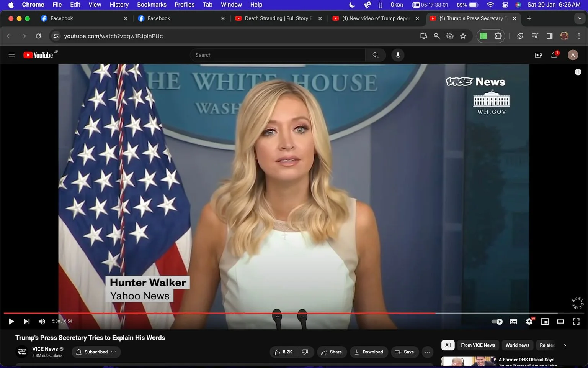Toggle theater mode view
588x368 pixels.
[x=560, y=322]
